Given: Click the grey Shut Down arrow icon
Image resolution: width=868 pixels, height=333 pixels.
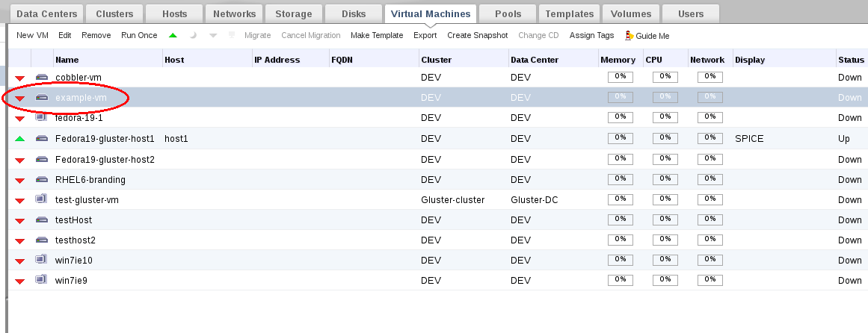Looking at the screenshot, I should [x=212, y=35].
